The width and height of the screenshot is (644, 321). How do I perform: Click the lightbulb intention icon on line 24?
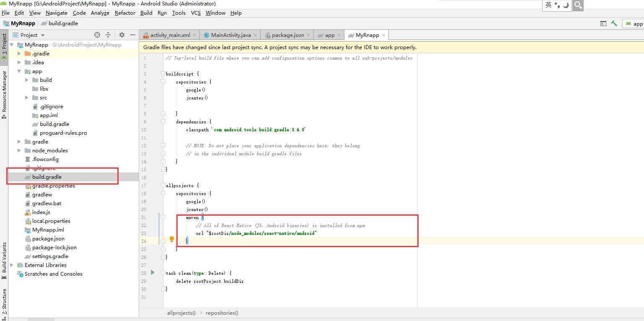tap(171, 239)
